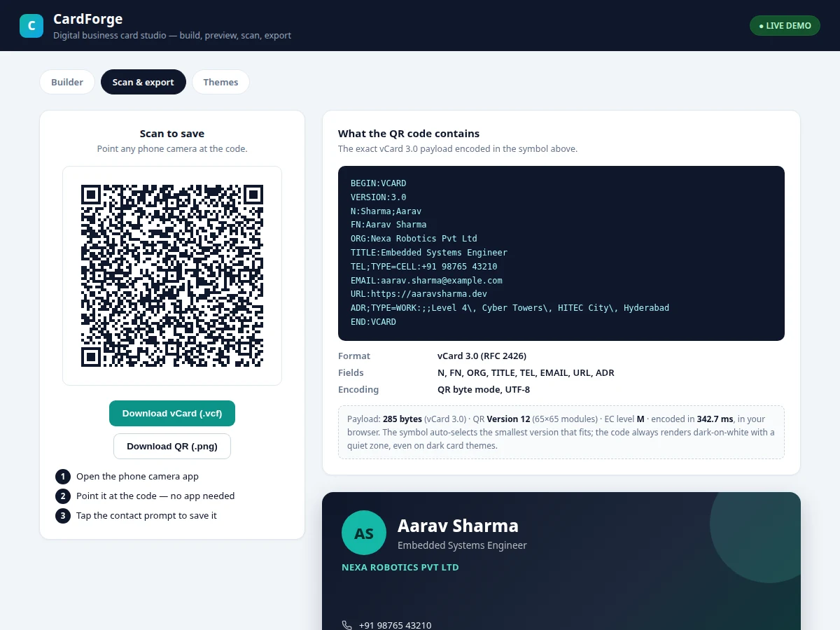Click the 'Encoding' row label
The height and width of the screenshot is (630, 840).
(x=358, y=390)
